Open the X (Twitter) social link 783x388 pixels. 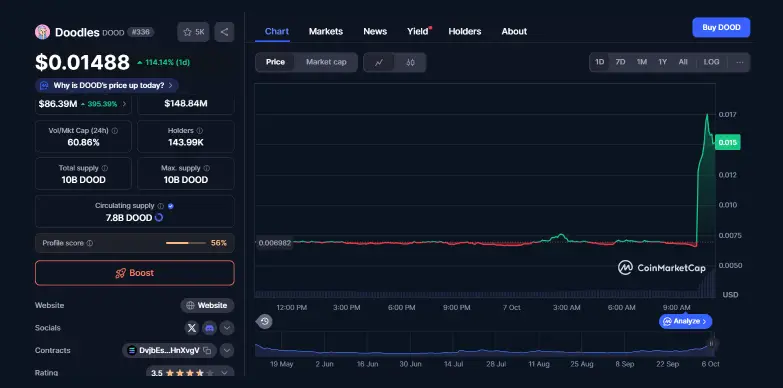192,328
